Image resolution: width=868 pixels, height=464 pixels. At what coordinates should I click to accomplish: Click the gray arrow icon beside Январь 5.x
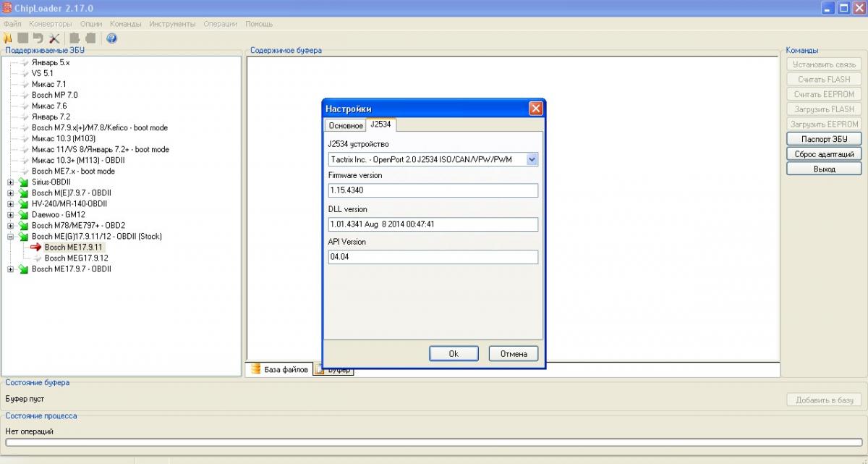pos(25,62)
